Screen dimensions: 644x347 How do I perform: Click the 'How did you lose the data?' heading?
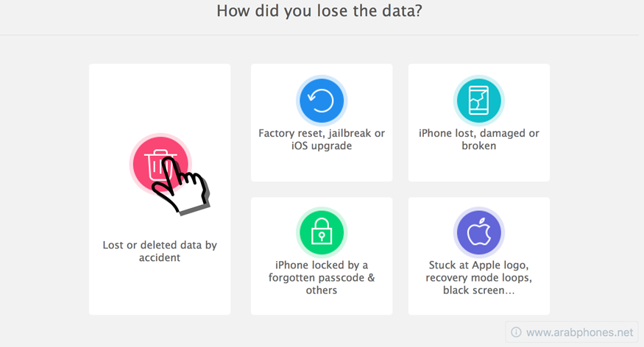[319, 11]
